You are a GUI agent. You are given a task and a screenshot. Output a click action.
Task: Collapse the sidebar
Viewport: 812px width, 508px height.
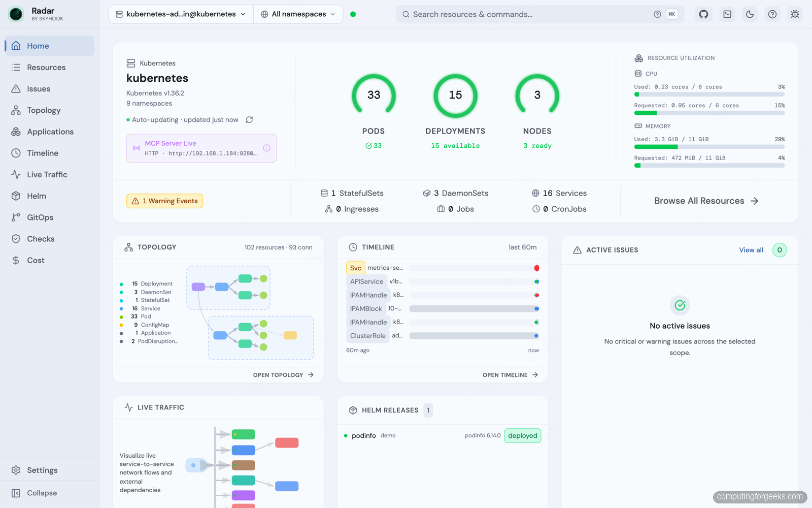tap(50, 493)
